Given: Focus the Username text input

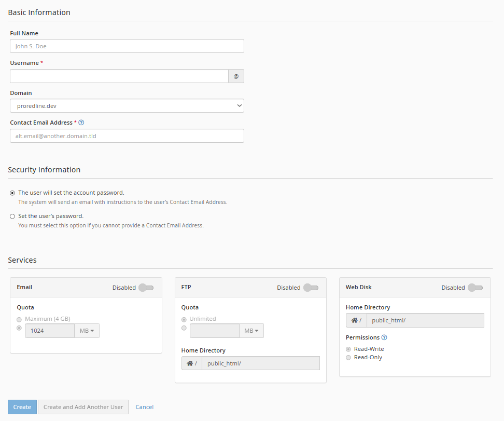Looking at the screenshot, I should point(119,76).
